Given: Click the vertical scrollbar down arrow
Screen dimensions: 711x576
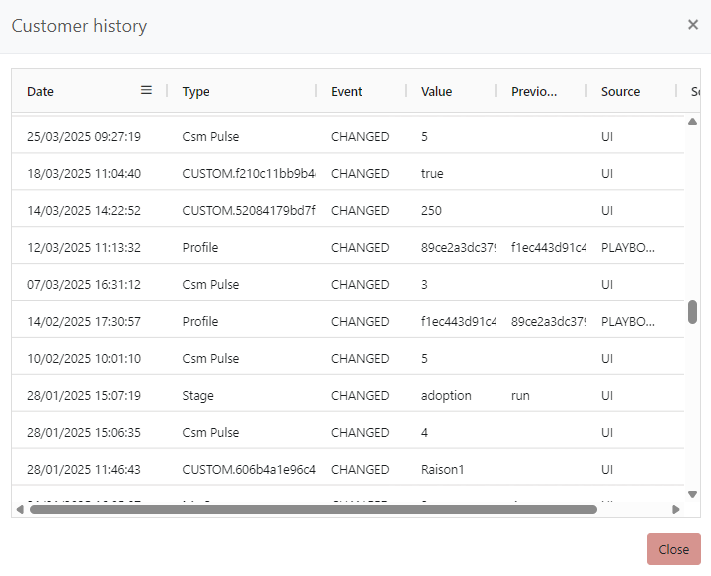Looking at the screenshot, I should 692,494.
